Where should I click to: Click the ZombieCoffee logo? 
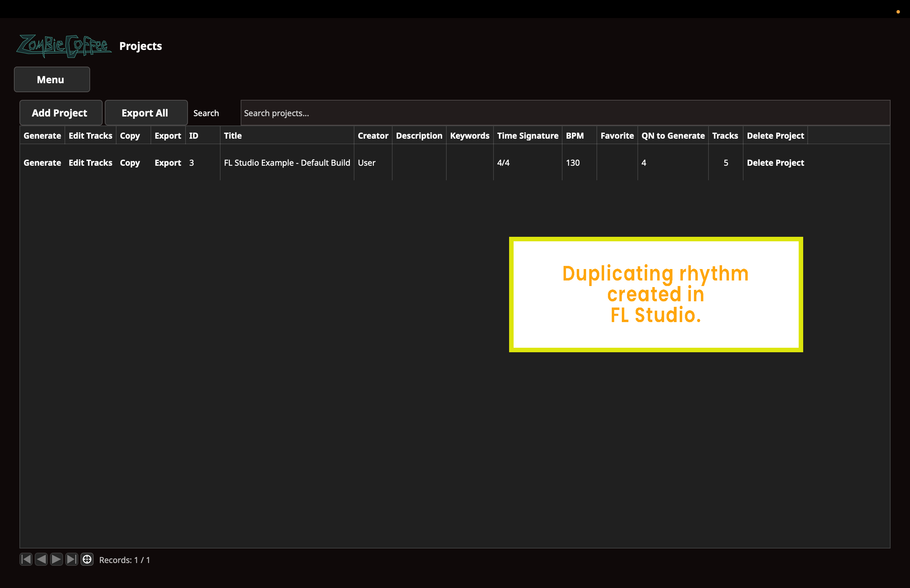tap(64, 46)
